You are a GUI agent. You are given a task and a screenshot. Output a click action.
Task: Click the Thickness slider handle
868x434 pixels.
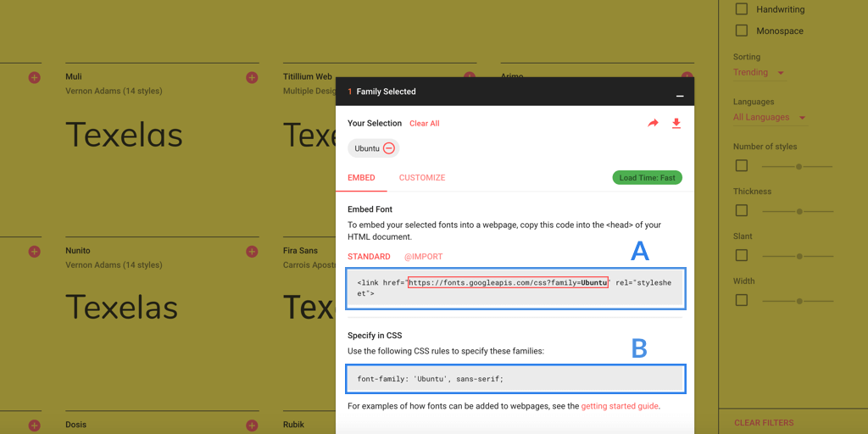click(x=798, y=211)
